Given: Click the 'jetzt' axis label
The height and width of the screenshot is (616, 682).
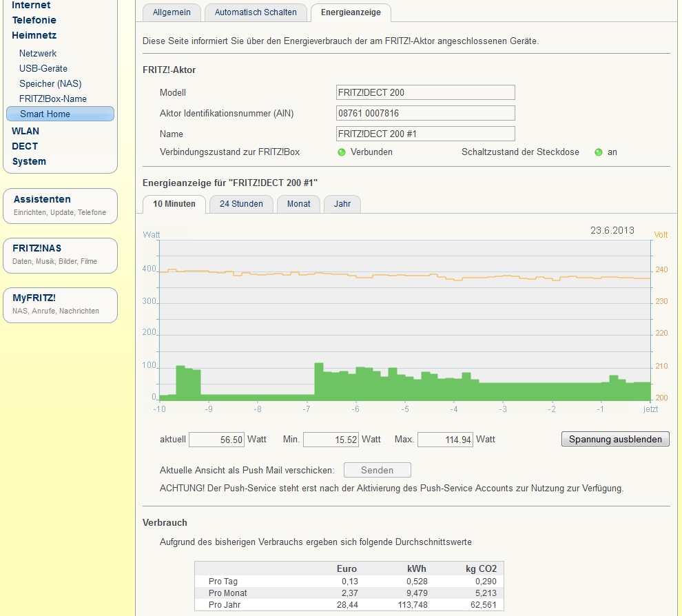Looking at the screenshot, I should pyautogui.click(x=651, y=409).
